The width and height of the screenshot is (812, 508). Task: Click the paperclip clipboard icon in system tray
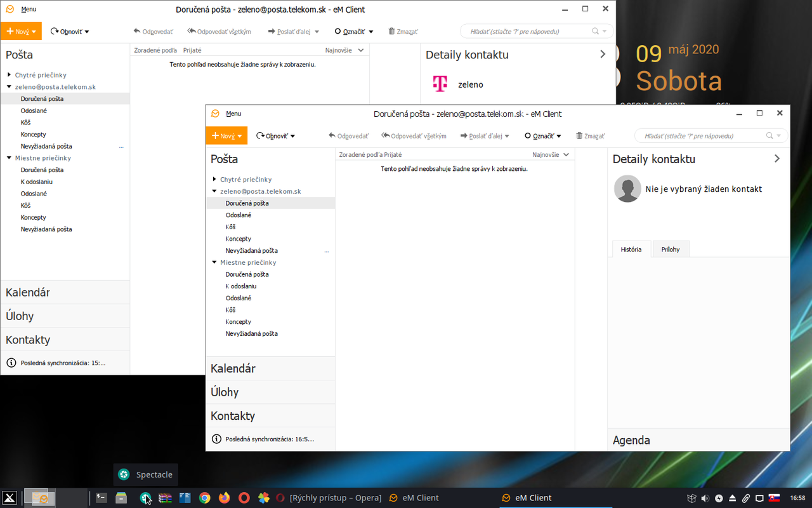pos(746,498)
